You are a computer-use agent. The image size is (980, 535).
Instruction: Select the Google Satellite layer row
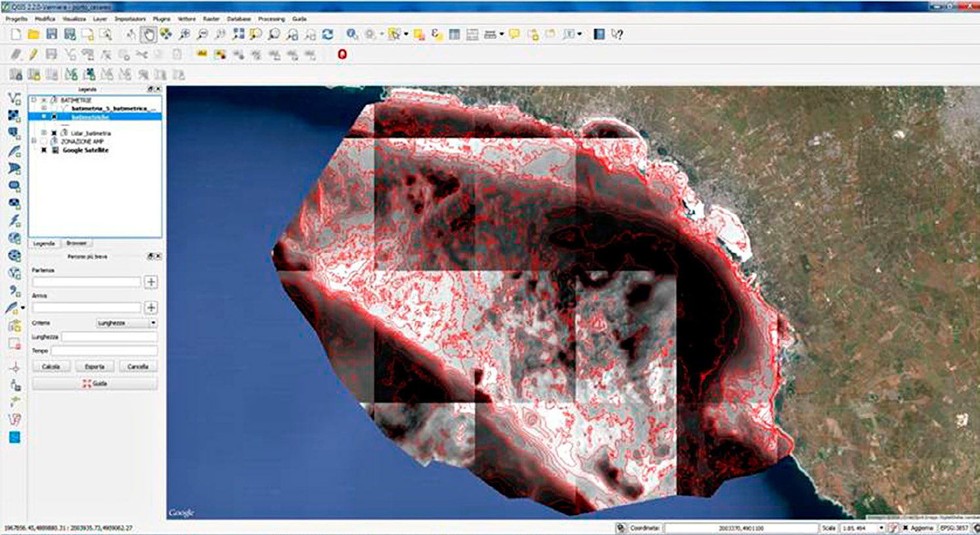tap(85, 150)
